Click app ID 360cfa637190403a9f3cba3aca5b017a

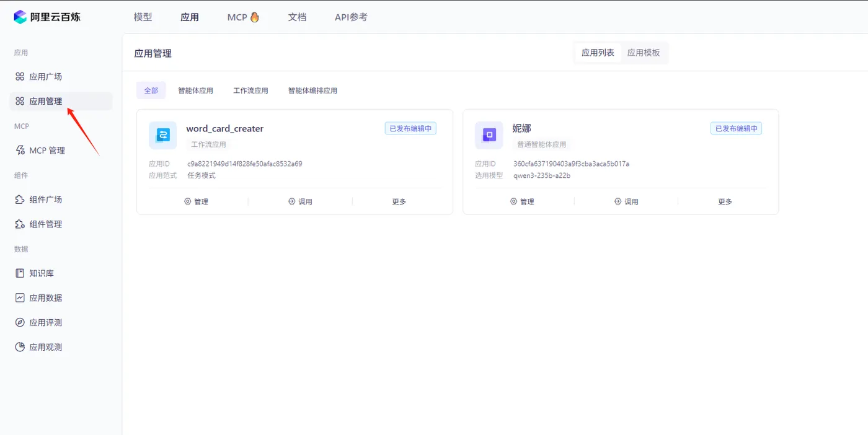[571, 164]
